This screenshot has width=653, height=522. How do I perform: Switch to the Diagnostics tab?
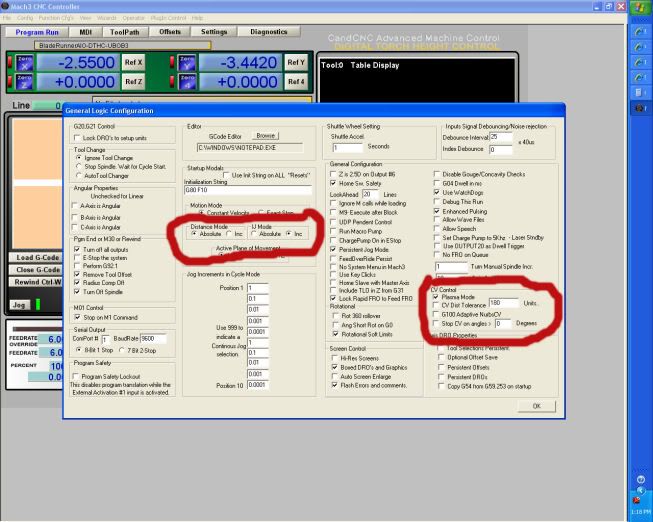269,32
